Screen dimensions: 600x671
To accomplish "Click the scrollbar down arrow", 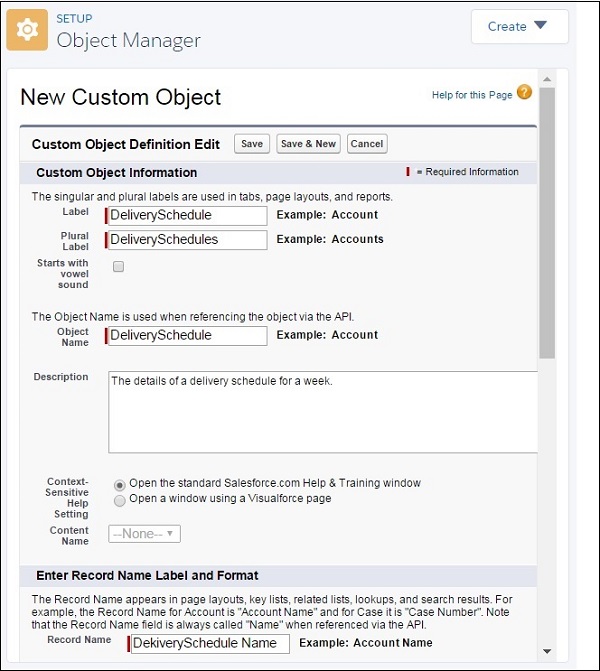I will (547, 651).
